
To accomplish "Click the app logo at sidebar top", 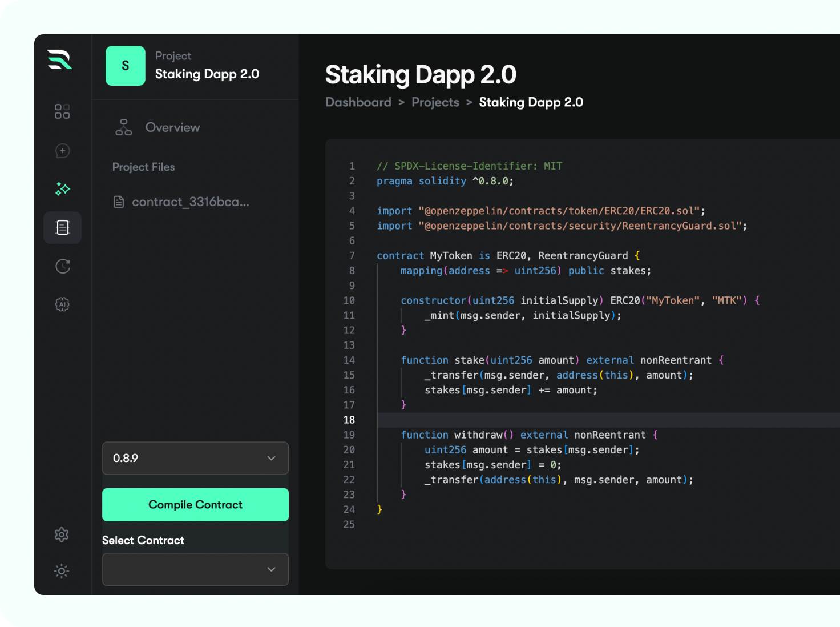I will (x=61, y=61).
